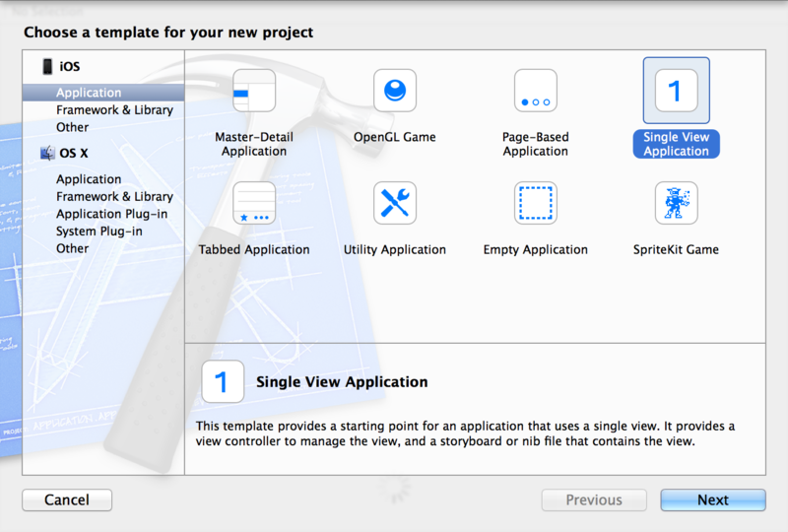Click the OS X section header text
Image resolution: width=788 pixels, height=532 pixels.
pos(73,153)
